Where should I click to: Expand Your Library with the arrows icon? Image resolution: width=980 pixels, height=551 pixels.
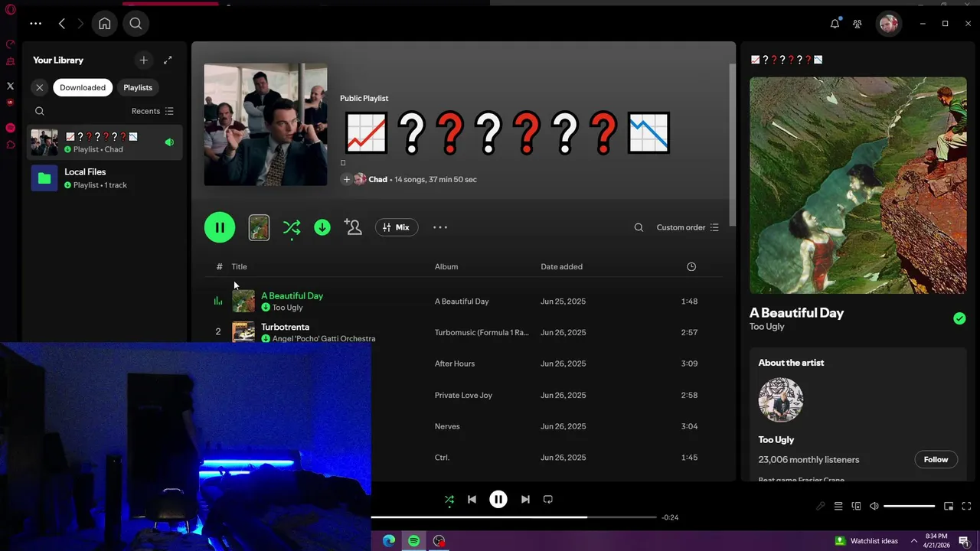[168, 60]
